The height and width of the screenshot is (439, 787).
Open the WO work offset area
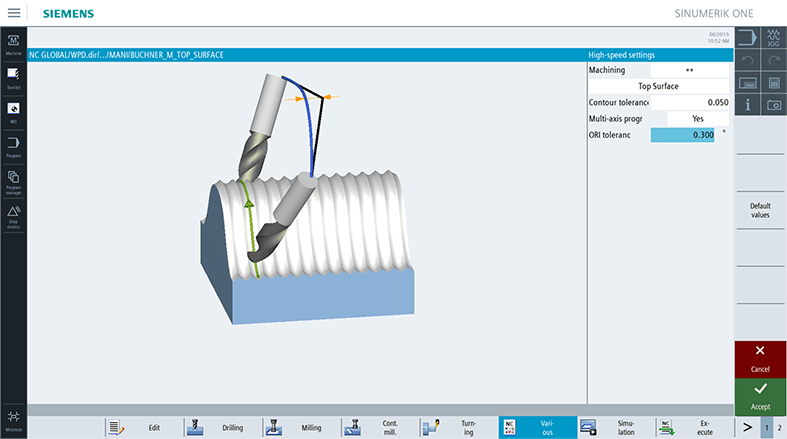tap(14, 113)
